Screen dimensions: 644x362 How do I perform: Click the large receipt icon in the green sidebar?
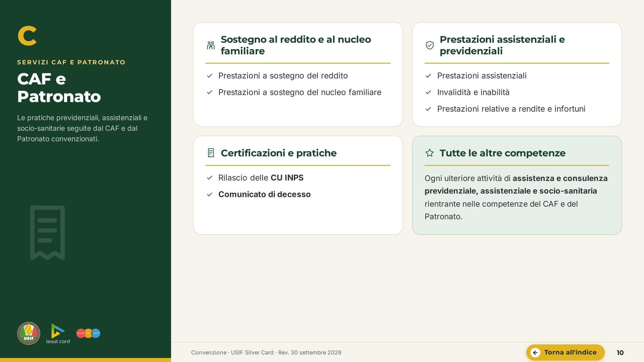tap(47, 233)
